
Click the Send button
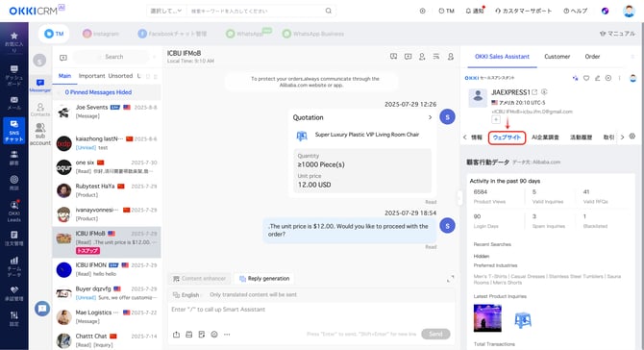435,334
